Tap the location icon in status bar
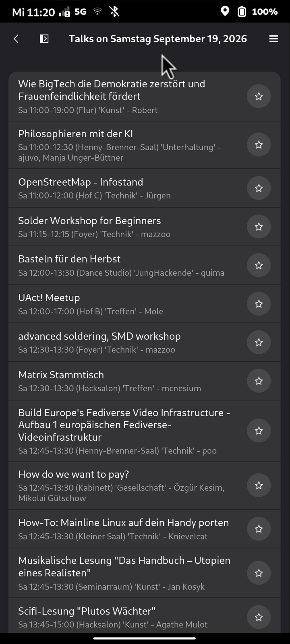Screen dimensions: 290x644 coord(225,11)
